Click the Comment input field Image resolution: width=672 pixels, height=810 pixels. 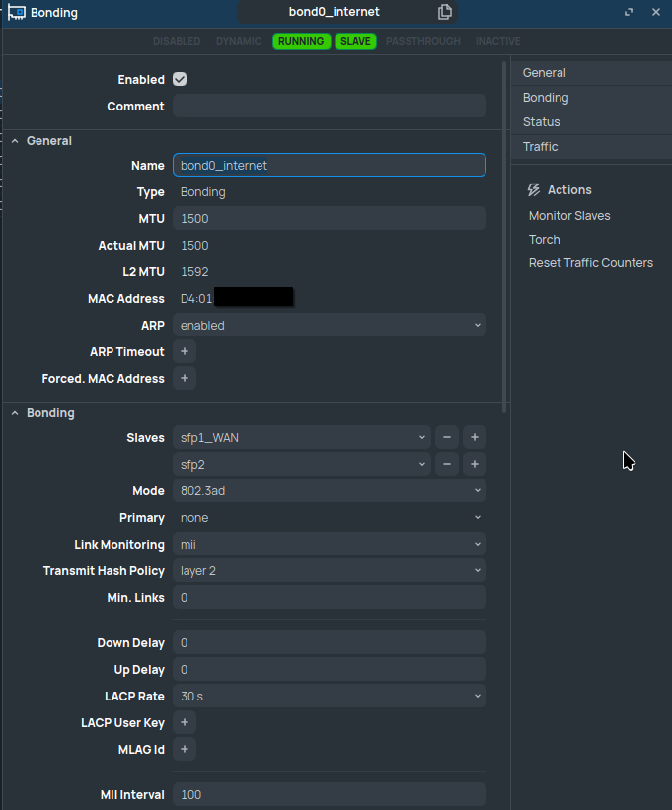click(x=329, y=106)
